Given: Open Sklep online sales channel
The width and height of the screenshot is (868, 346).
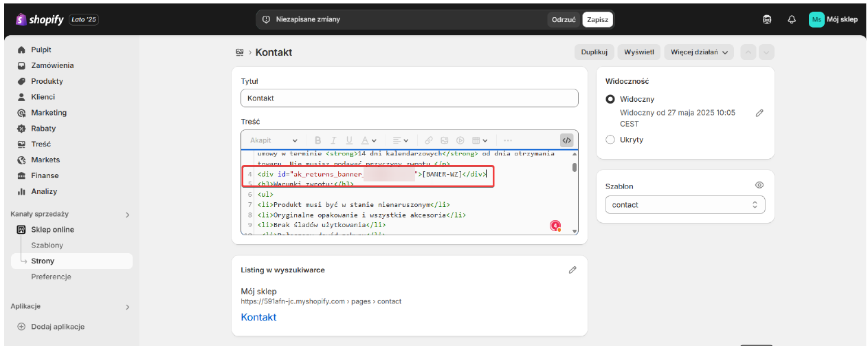Looking at the screenshot, I should coord(52,230).
